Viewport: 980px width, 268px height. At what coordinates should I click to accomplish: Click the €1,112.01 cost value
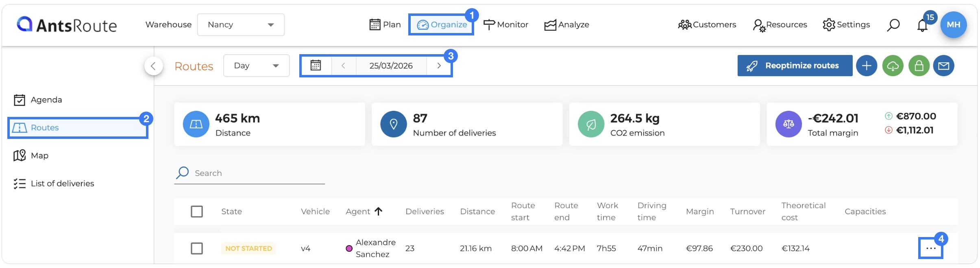(915, 130)
